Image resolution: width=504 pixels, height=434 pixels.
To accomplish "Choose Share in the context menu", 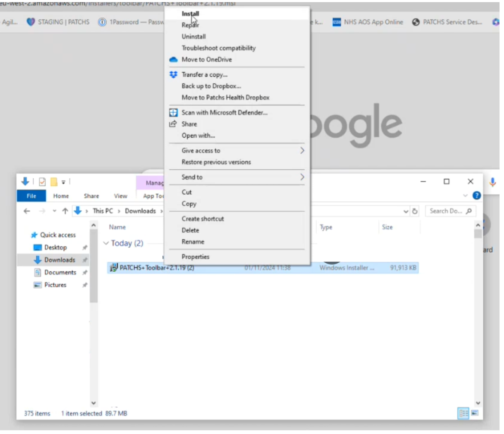I will (x=189, y=124).
